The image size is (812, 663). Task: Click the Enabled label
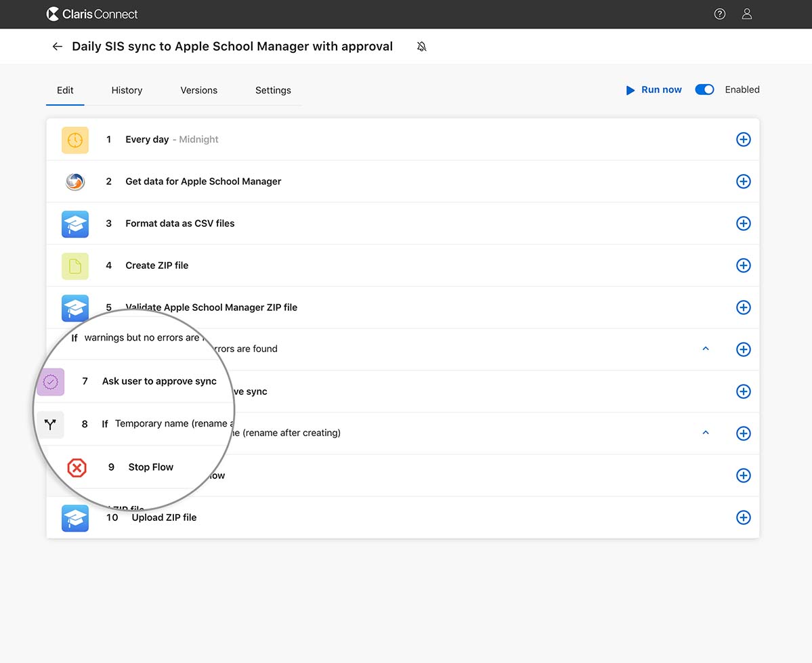click(742, 89)
